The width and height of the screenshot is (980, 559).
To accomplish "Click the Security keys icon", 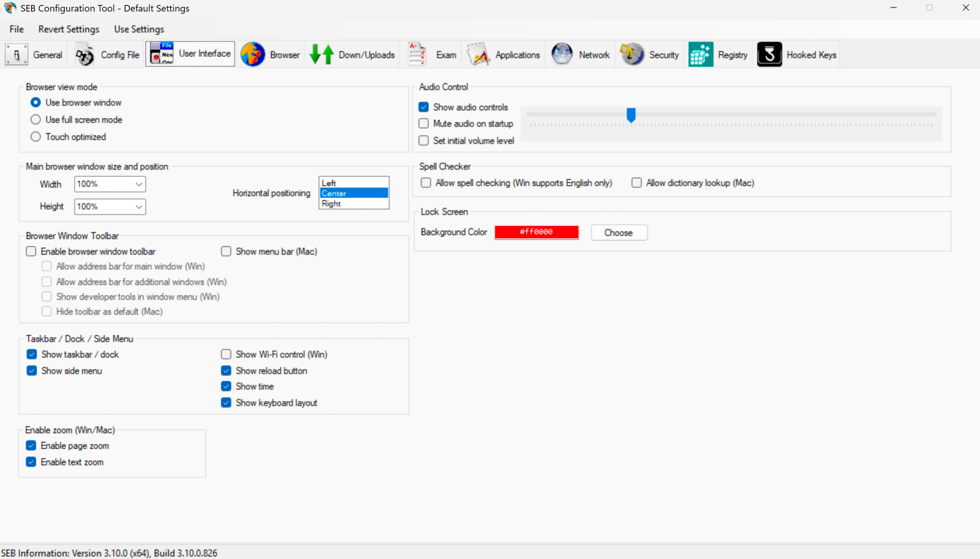I will 632,55.
